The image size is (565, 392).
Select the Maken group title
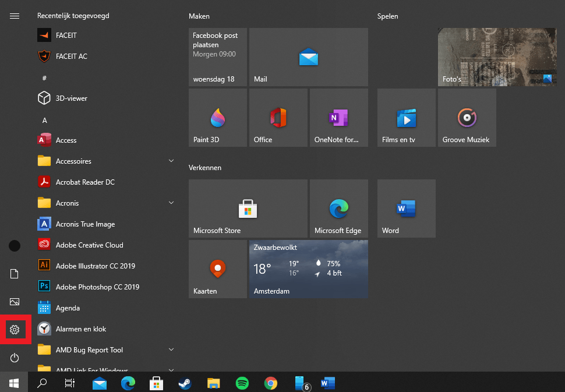(199, 16)
